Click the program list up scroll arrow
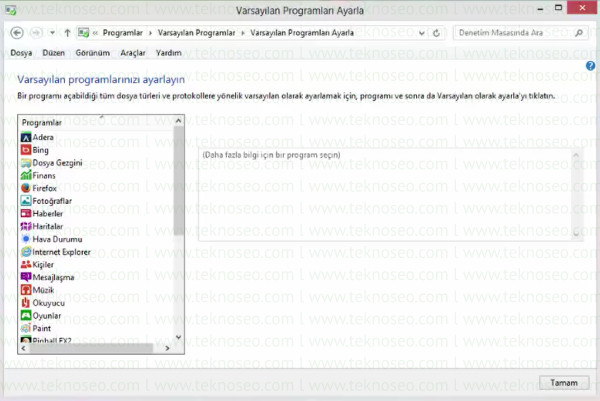600x401 pixels. 178,121
